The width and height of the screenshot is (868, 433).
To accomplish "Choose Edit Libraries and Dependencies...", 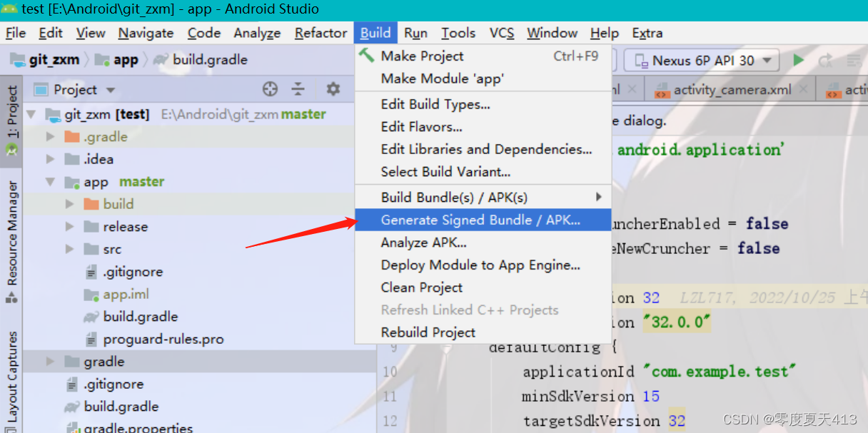I will coord(483,149).
